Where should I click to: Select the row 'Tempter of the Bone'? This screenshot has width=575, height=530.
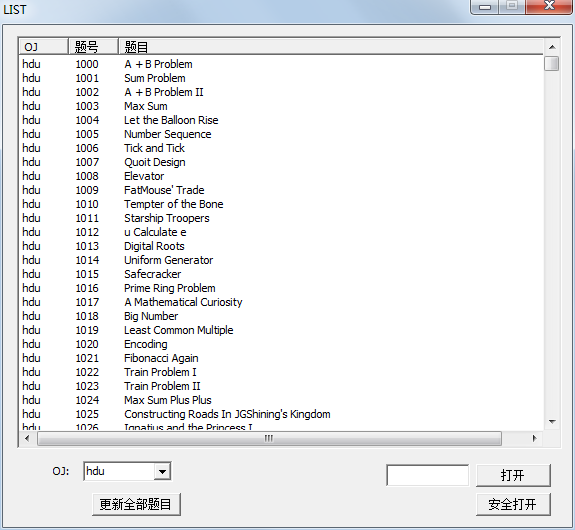281,204
